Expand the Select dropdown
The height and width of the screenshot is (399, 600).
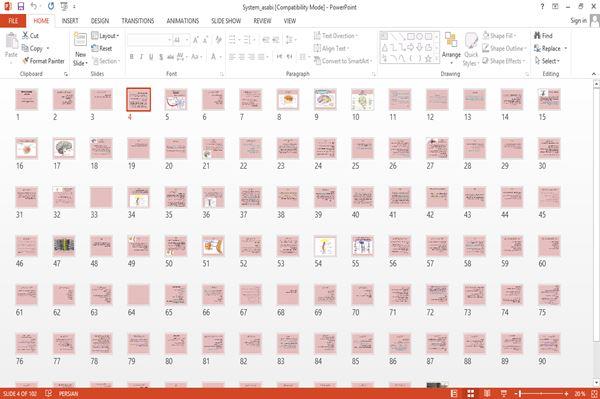click(547, 61)
